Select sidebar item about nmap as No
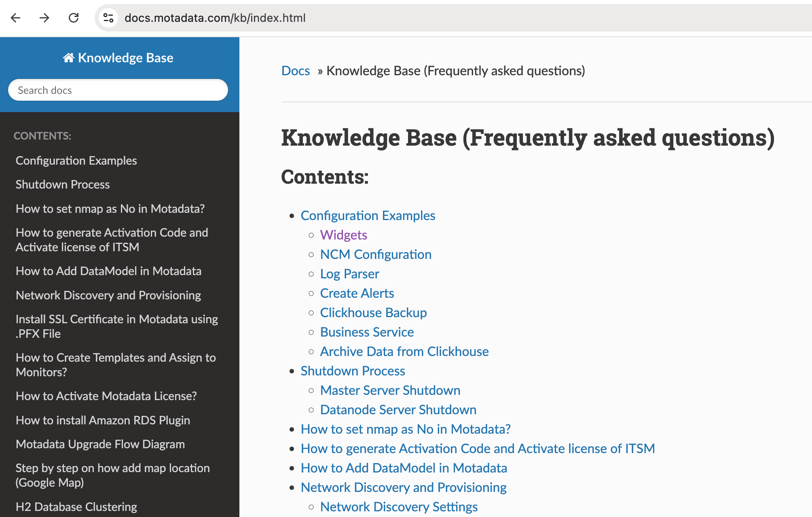Screen dimensions: 812x517 110,209
